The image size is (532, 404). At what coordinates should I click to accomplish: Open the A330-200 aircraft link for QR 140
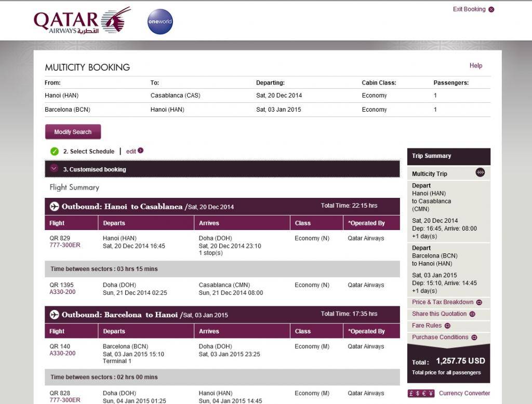(x=62, y=353)
